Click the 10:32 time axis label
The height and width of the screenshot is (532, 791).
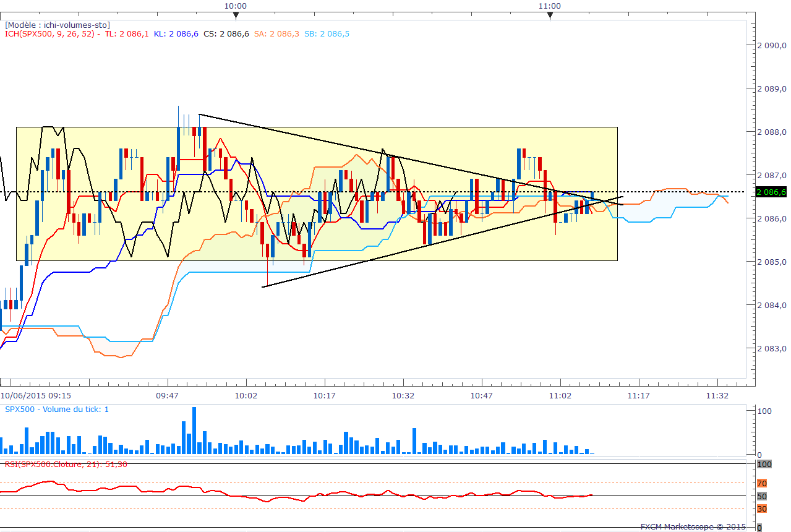click(x=403, y=395)
